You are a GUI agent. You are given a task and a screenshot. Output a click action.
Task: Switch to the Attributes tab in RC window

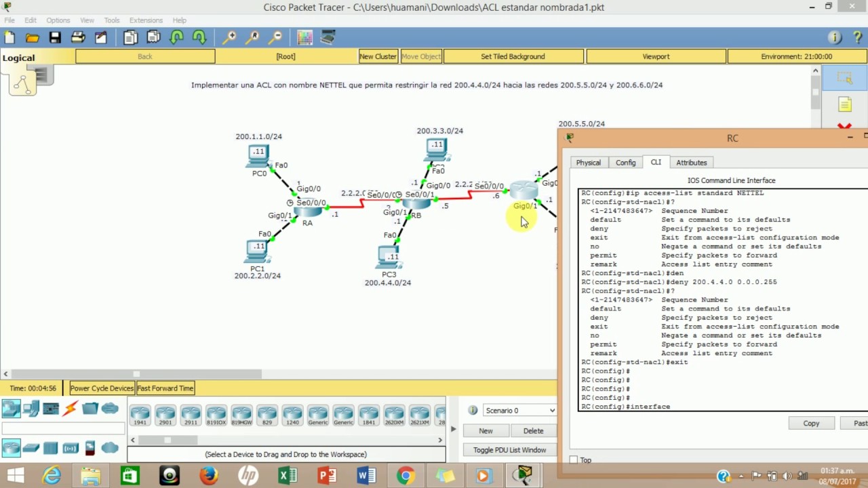[x=692, y=163]
